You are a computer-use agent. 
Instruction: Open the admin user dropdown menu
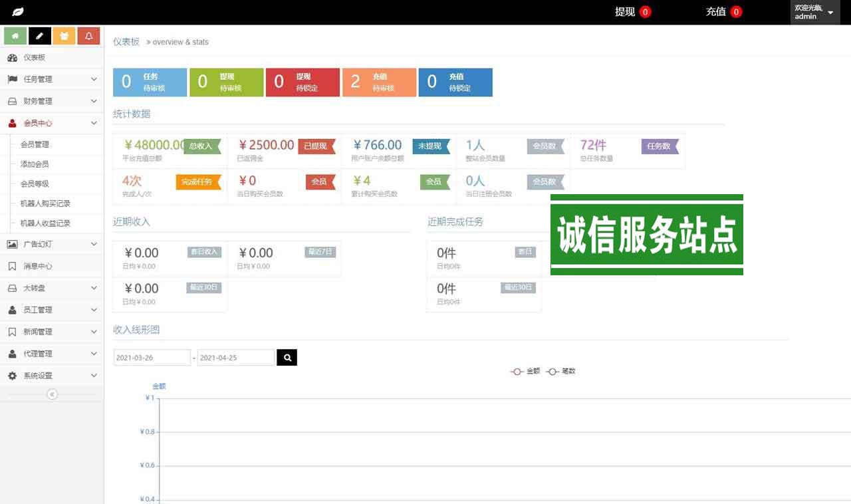[x=814, y=12]
